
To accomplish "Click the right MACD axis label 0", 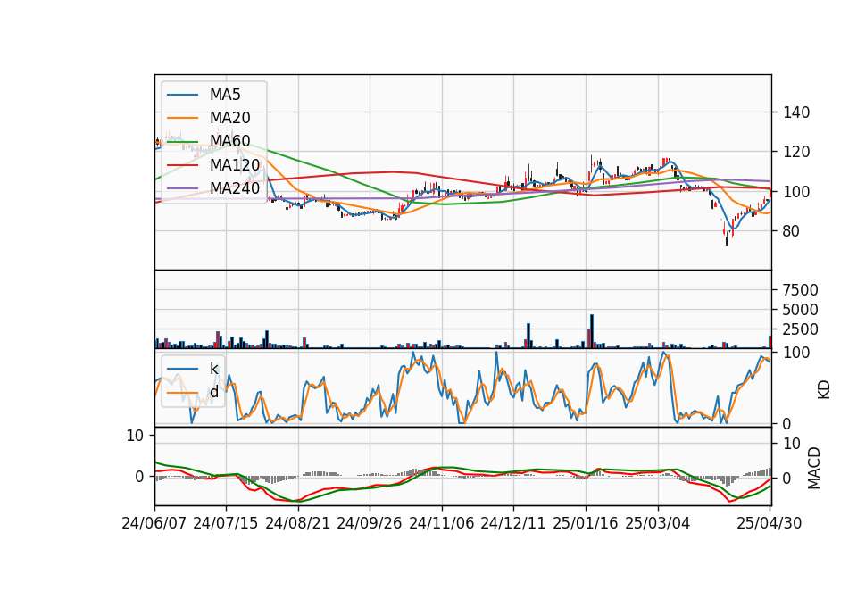I will click(x=787, y=479).
